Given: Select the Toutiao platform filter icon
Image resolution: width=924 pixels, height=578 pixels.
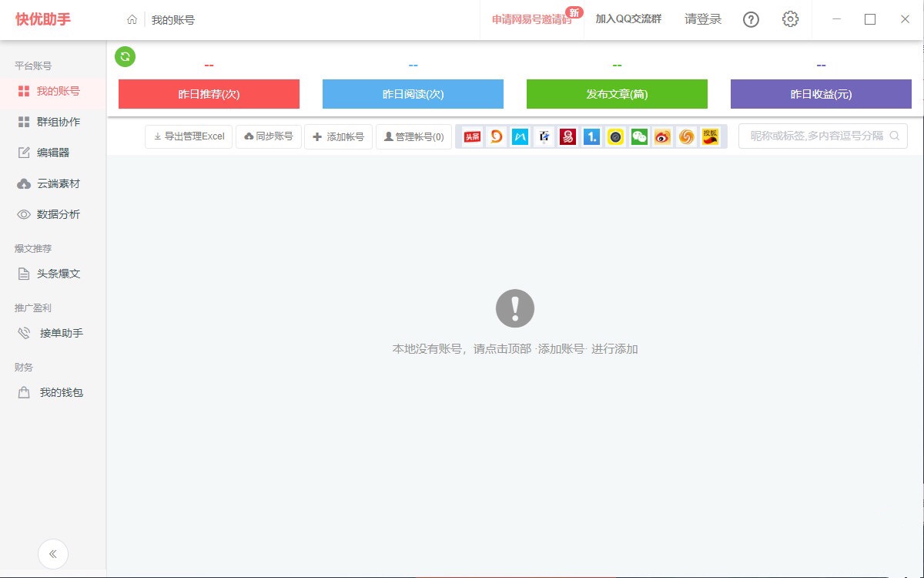Looking at the screenshot, I should [x=471, y=136].
